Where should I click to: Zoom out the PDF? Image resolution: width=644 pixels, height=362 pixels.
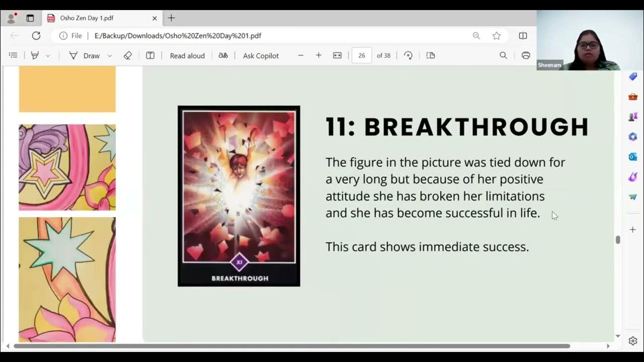tap(301, 55)
